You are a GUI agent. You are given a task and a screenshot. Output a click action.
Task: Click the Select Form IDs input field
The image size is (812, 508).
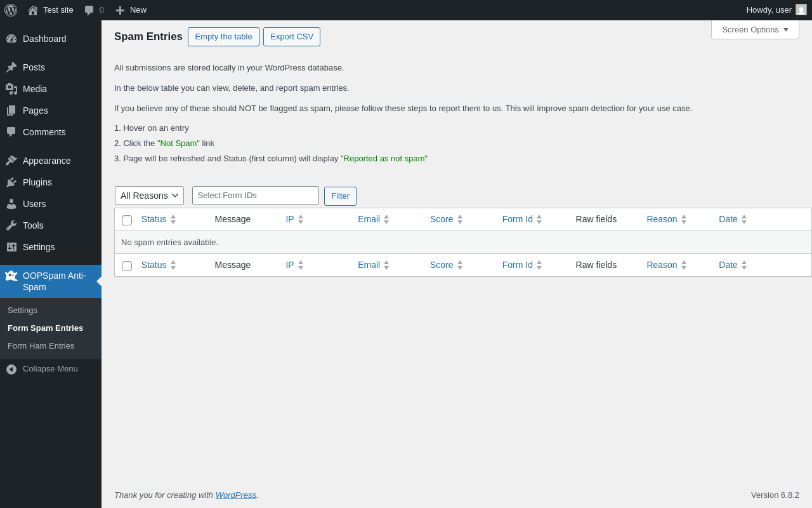click(x=256, y=196)
